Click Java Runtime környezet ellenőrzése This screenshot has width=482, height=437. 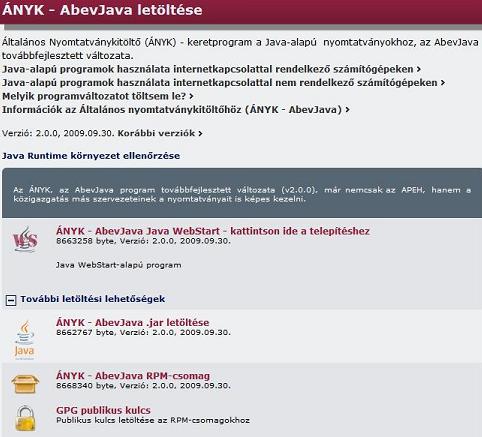click(91, 156)
